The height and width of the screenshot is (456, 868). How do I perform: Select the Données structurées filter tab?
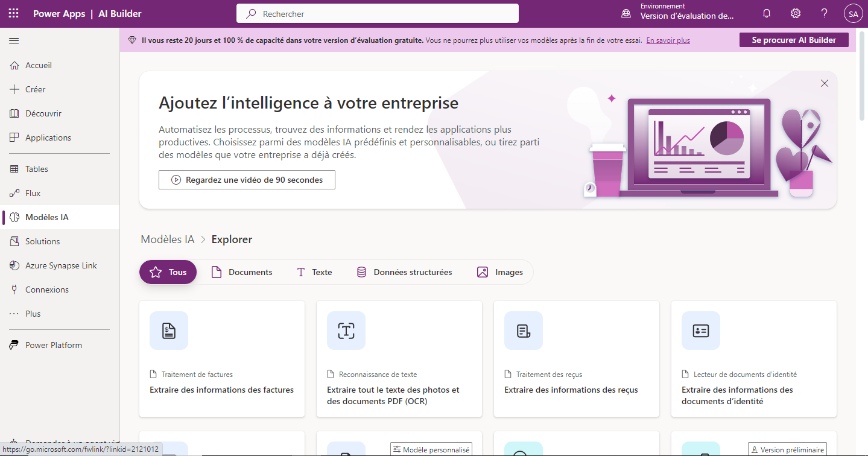pos(404,272)
